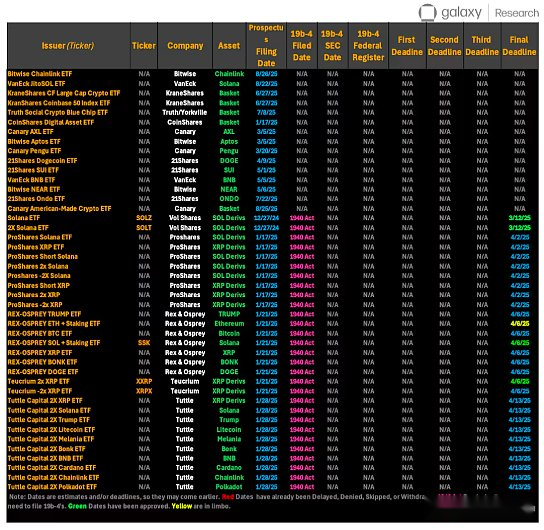The width and height of the screenshot is (544, 530).
Task: Select the Asset column header
Action: (229, 46)
